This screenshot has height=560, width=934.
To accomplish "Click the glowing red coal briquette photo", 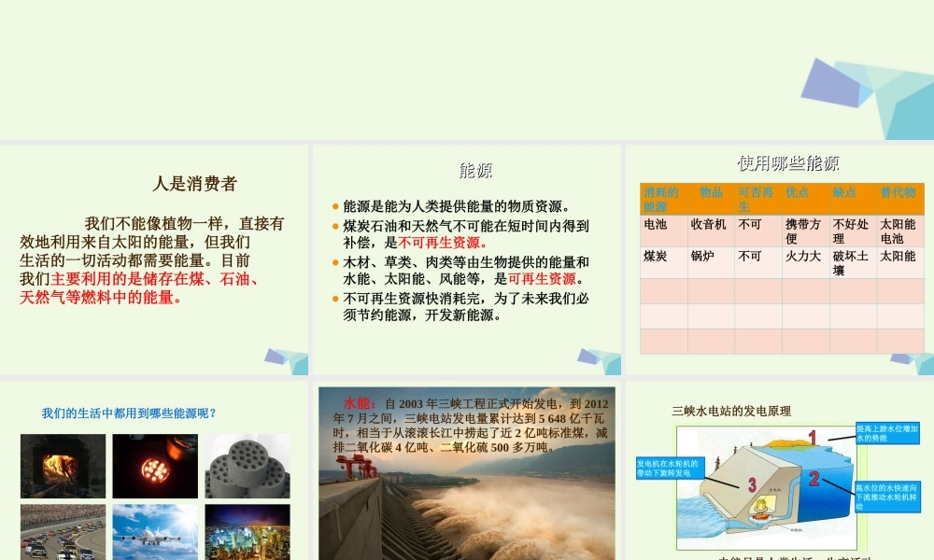I will point(155,466).
